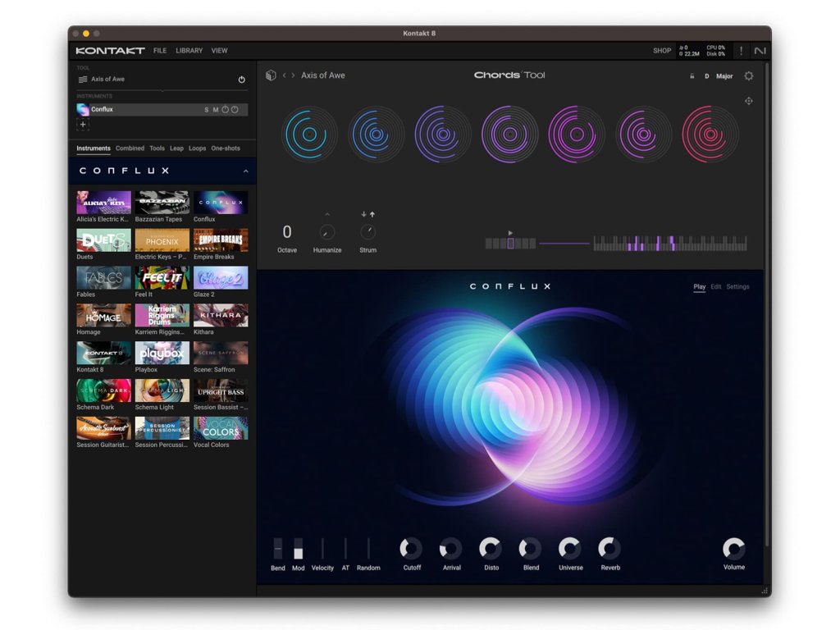This screenshot has width=840, height=630.
Task: Click the Universe knob
Action: coord(569,549)
